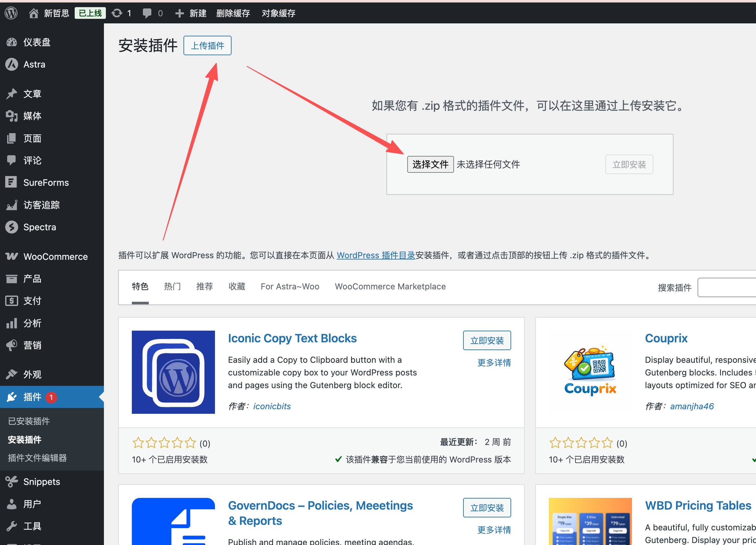
Task: Open the home site icon
Action: coord(33,13)
